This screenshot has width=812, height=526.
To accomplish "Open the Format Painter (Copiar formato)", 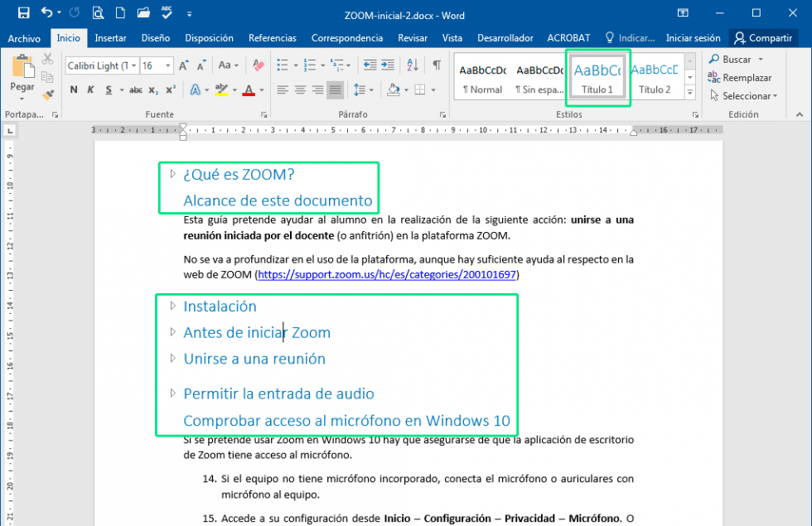I will click(47, 94).
